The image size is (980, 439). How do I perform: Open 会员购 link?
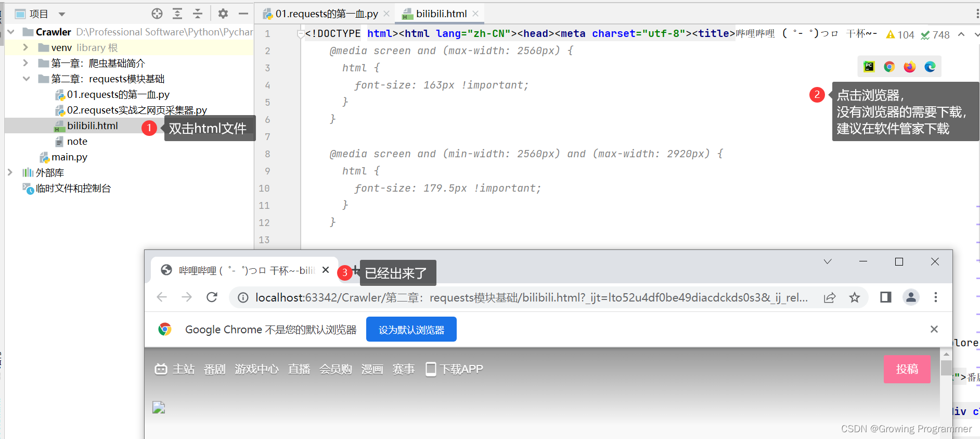point(336,369)
